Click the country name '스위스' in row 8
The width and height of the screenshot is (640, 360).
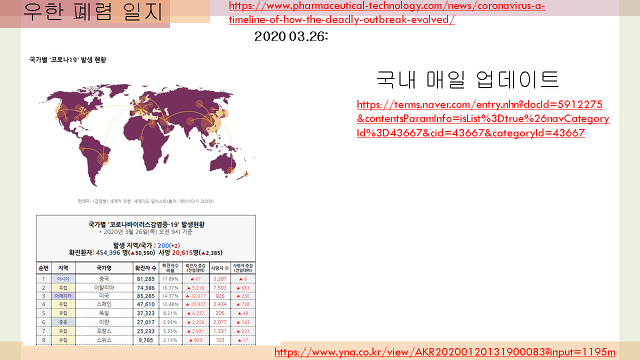click(x=104, y=340)
